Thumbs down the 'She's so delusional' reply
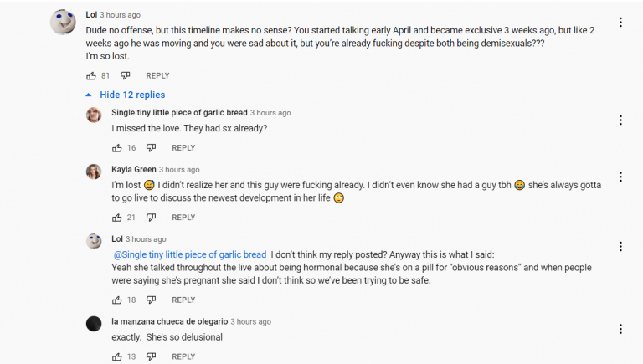 coord(151,356)
